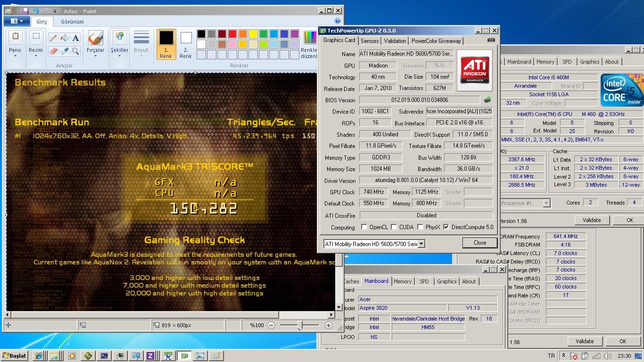
Task: Open Renkleri düzenle color editor icon
Action: coord(310,37)
